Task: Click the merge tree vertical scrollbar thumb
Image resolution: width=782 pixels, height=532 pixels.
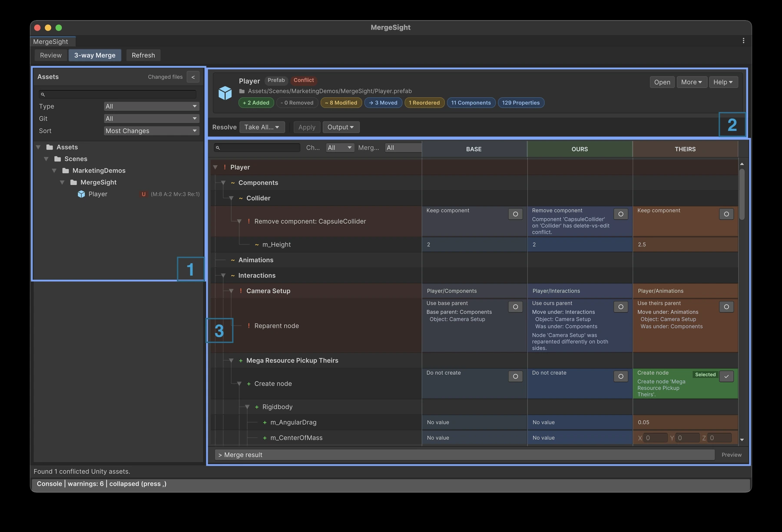Action: tap(742, 194)
